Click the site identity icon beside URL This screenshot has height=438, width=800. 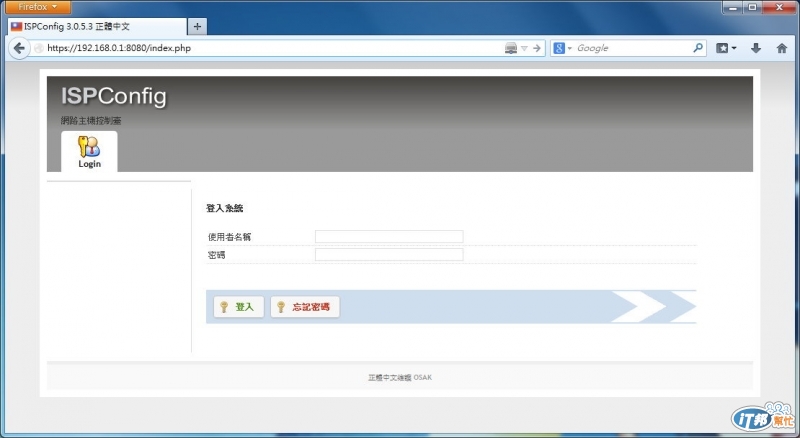(x=39, y=48)
